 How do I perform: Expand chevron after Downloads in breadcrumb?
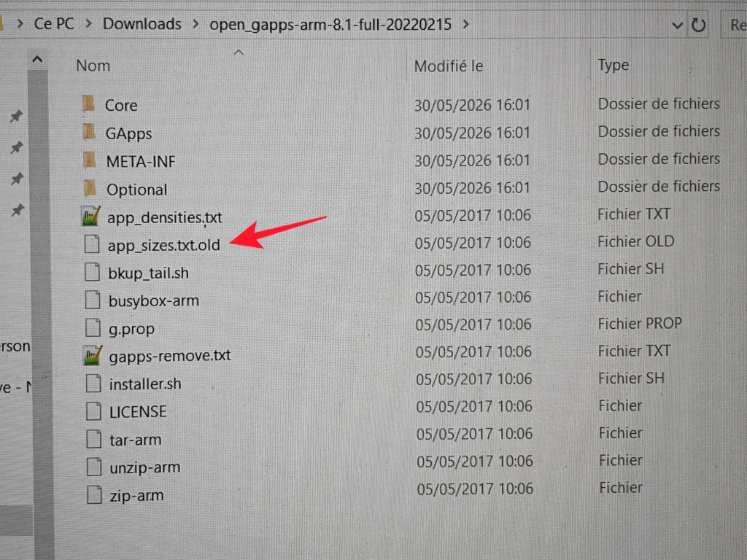coord(196,24)
